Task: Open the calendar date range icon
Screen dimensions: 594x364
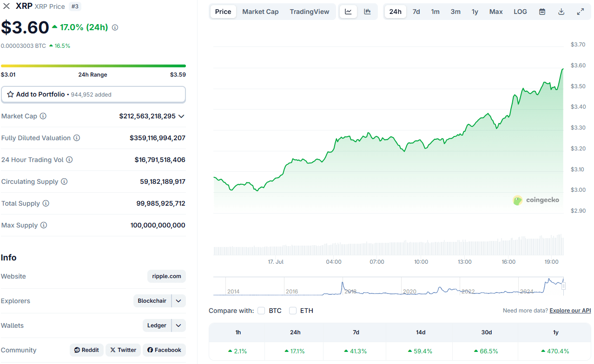Action: (x=542, y=11)
